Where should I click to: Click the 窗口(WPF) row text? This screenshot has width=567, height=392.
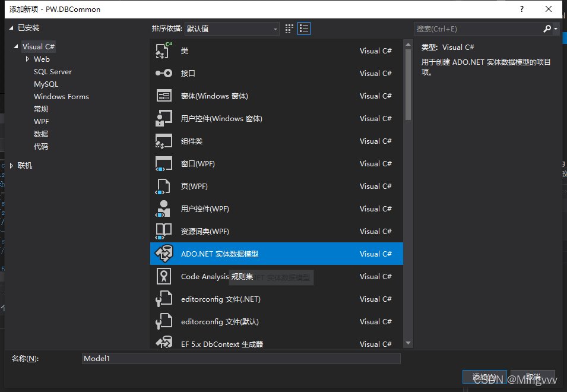pyautogui.click(x=198, y=164)
